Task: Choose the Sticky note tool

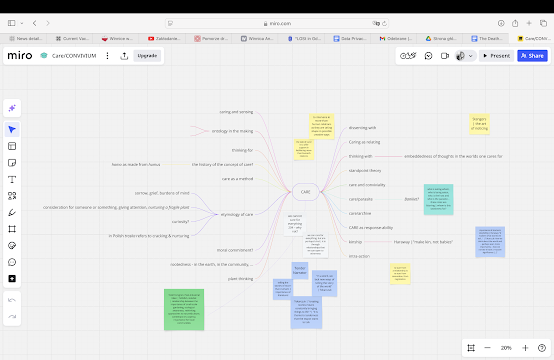Action: point(12,163)
